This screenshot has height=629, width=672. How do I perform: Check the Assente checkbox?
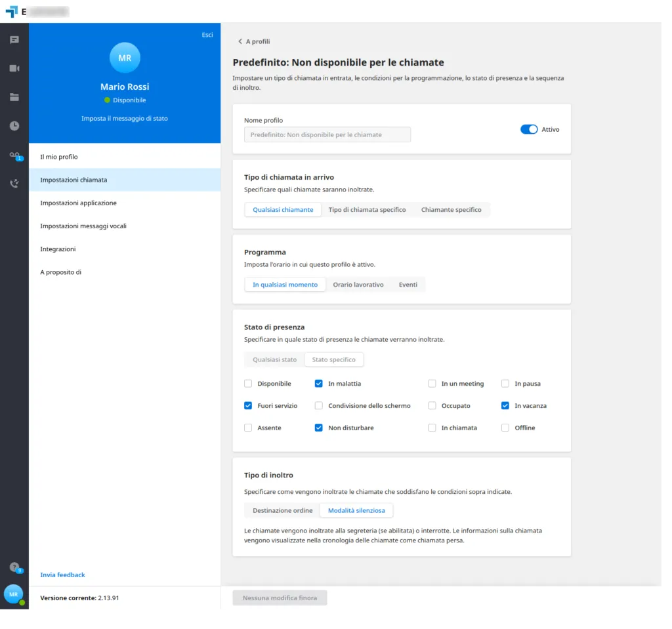coord(247,428)
